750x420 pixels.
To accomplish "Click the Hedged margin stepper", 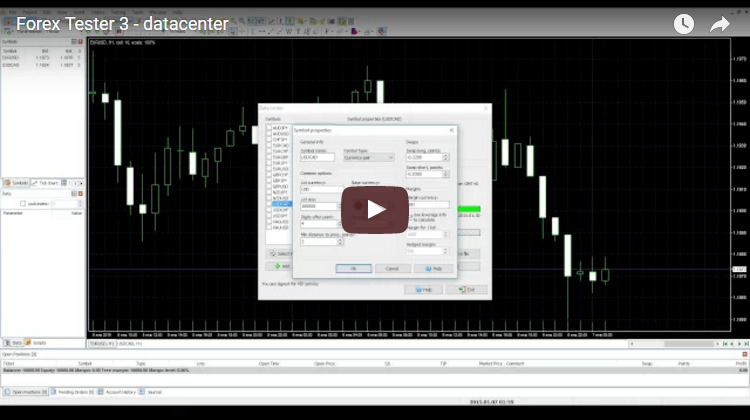I will (445, 251).
